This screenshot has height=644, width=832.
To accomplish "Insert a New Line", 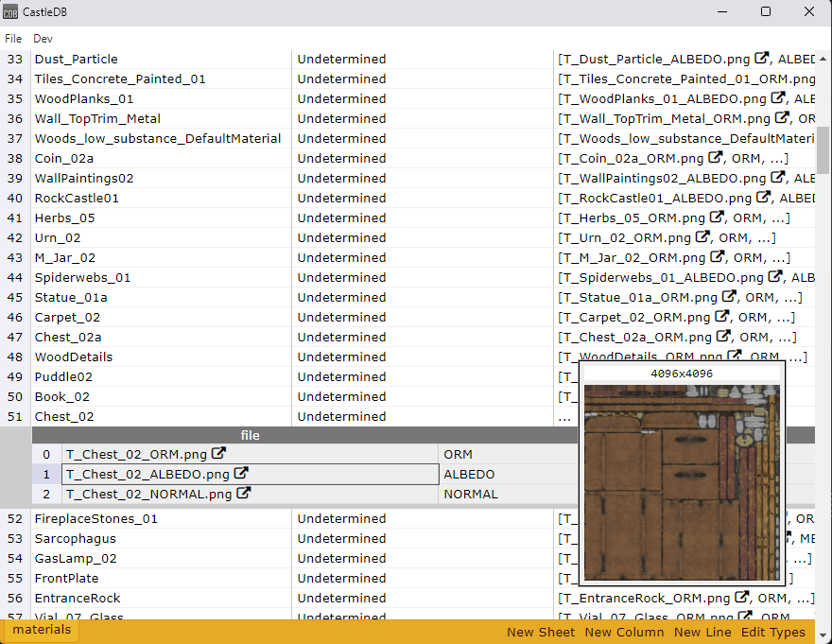I will click(702, 633).
